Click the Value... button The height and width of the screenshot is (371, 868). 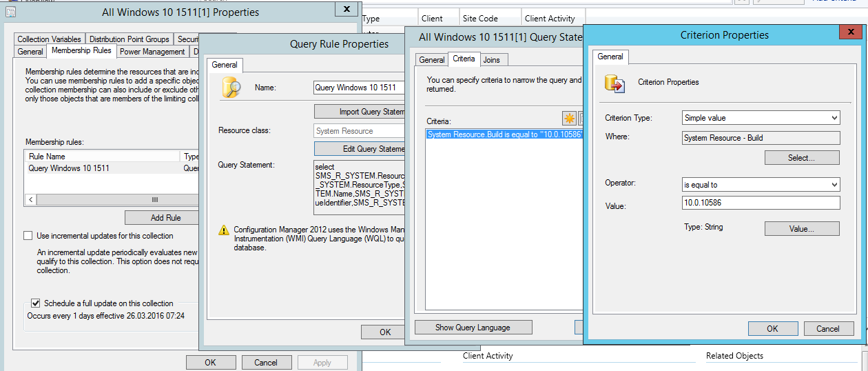click(802, 228)
